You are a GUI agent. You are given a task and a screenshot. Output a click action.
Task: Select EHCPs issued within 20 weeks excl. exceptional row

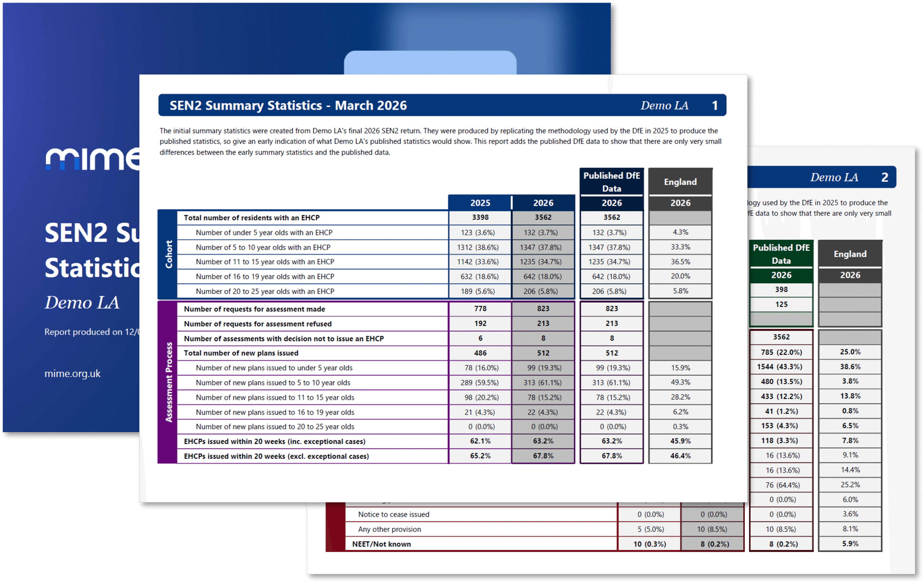click(276, 456)
